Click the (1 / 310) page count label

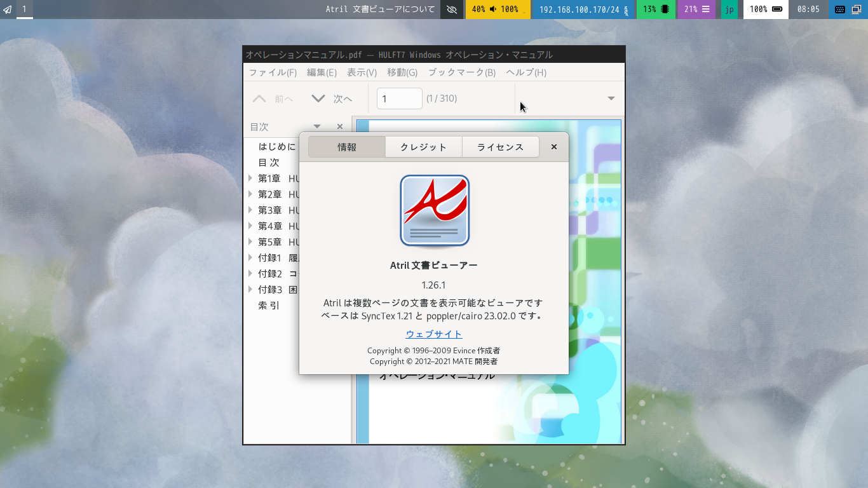[x=442, y=98]
